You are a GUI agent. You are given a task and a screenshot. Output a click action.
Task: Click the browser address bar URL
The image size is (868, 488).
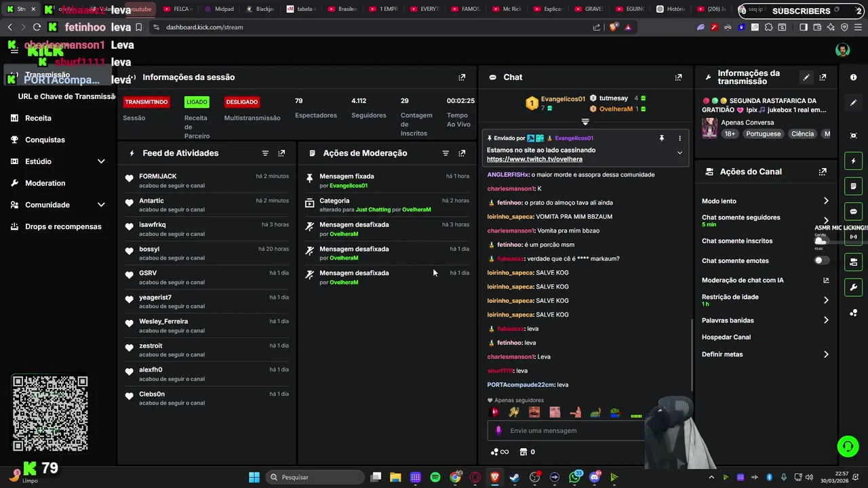pyautogui.click(x=204, y=27)
